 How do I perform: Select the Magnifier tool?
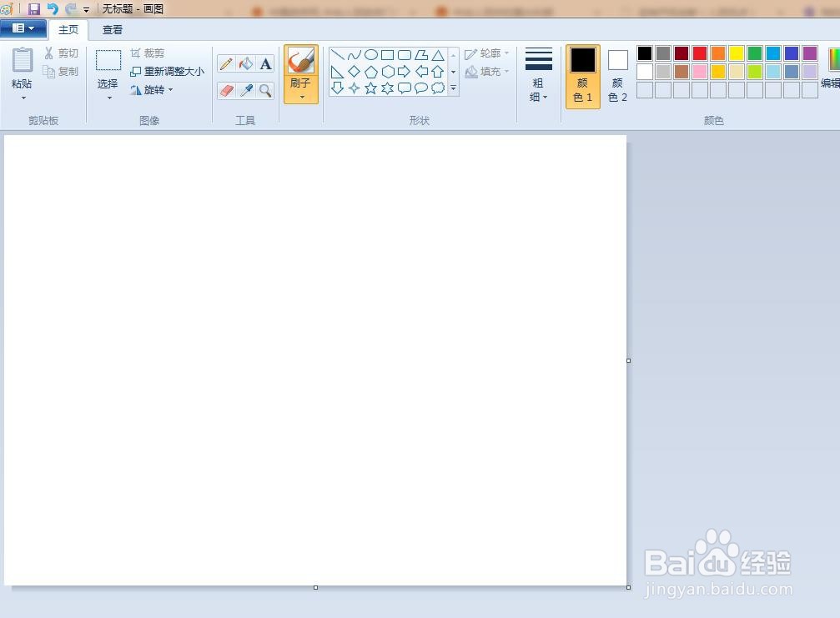pyautogui.click(x=265, y=90)
